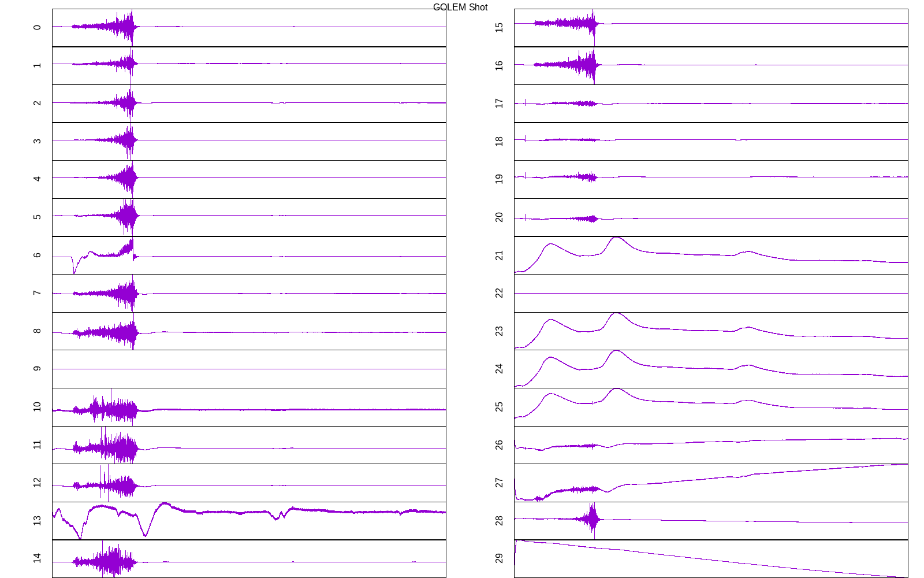Select the channel 28 spike plot
The width and height of the screenshot is (924, 578).
click(x=711, y=521)
